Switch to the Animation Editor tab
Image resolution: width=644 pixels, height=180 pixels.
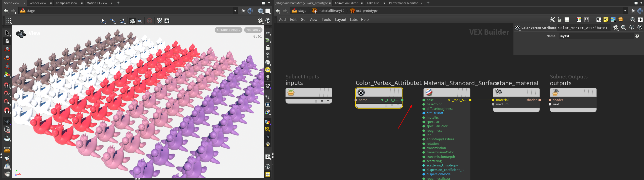point(346,3)
